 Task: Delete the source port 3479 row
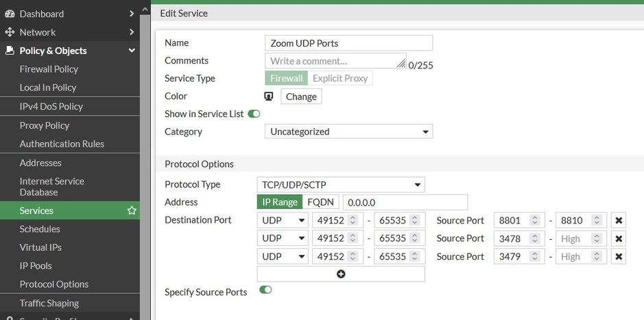[619, 256]
